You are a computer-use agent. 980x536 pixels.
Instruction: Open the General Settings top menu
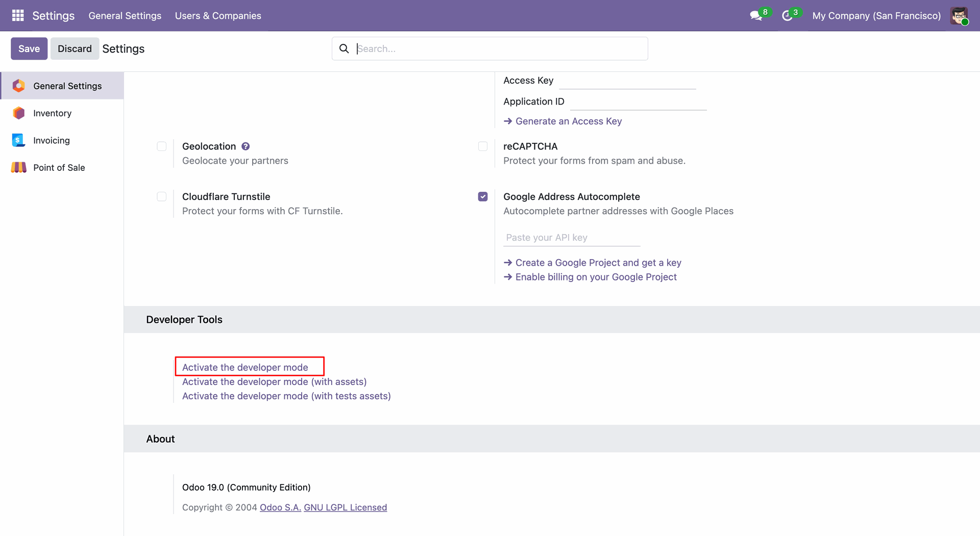coord(125,16)
